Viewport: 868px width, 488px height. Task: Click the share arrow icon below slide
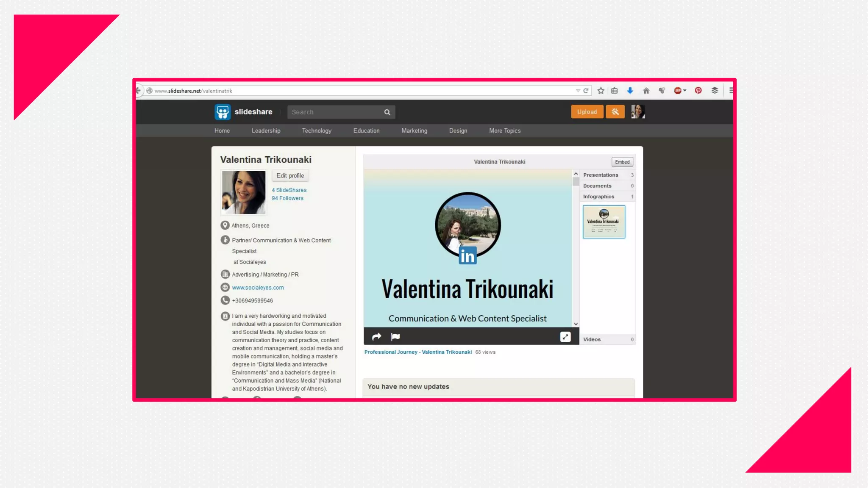(x=376, y=337)
